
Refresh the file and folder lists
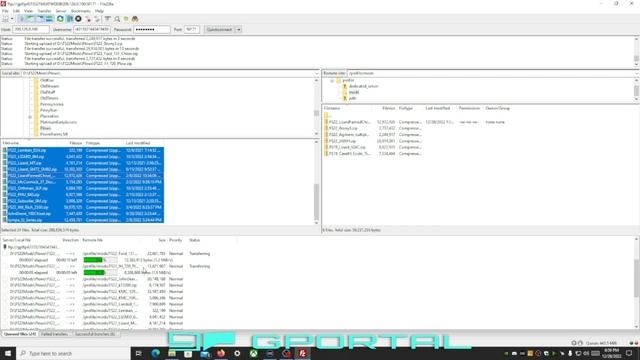[60, 19]
